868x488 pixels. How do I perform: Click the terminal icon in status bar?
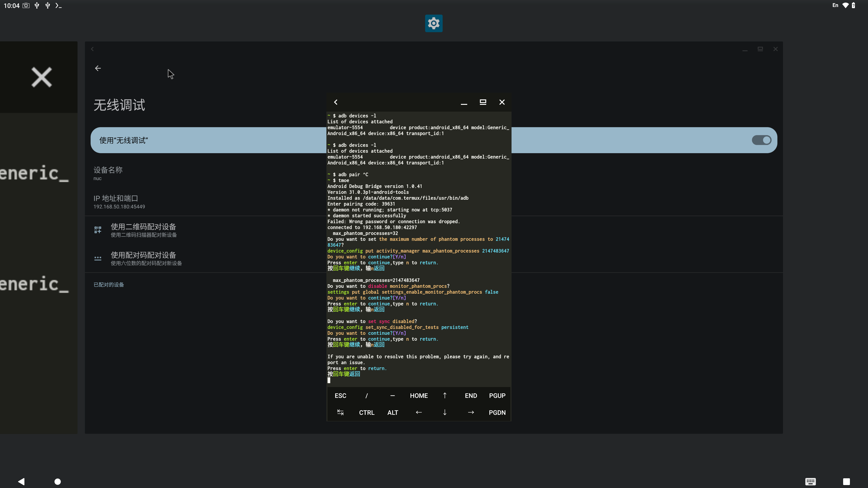click(58, 5)
